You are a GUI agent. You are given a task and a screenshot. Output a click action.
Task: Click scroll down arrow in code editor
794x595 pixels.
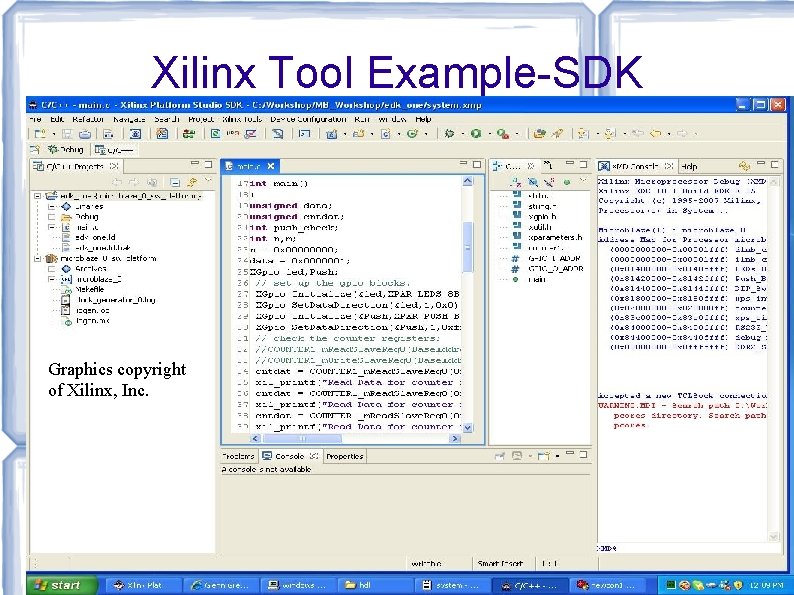[x=467, y=427]
